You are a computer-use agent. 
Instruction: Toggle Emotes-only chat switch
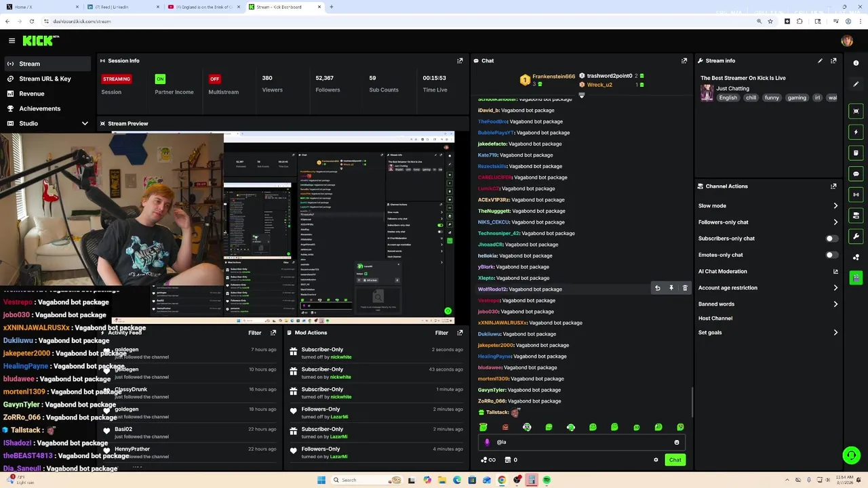(x=831, y=255)
